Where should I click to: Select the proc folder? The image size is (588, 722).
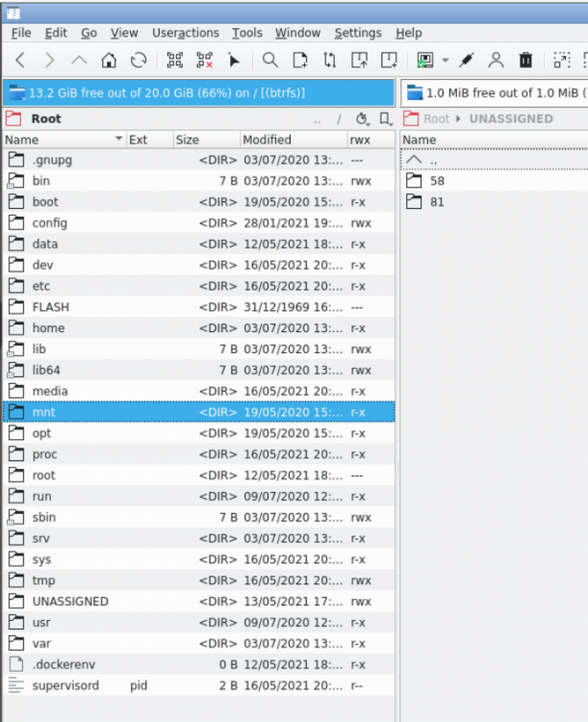[199, 454]
